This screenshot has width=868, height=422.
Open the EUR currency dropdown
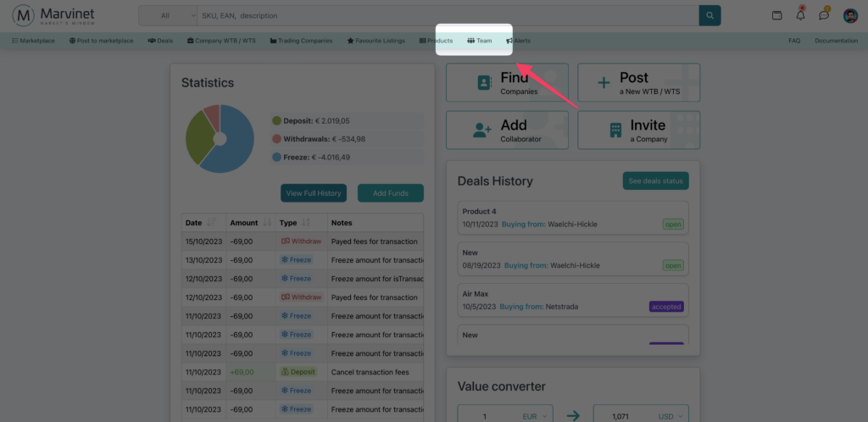pyautogui.click(x=535, y=416)
